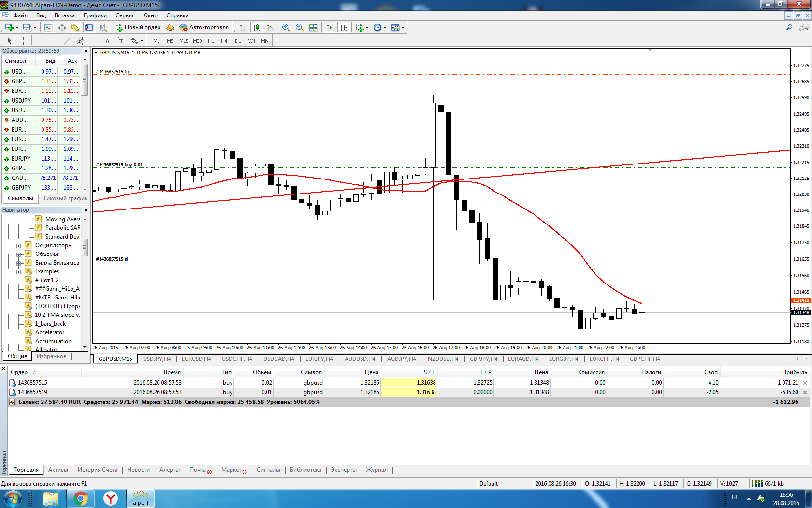This screenshot has height=508, width=812.
Task: Click the search magnifier icon at top right
Action: pyautogui.click(x=789, y=28)
